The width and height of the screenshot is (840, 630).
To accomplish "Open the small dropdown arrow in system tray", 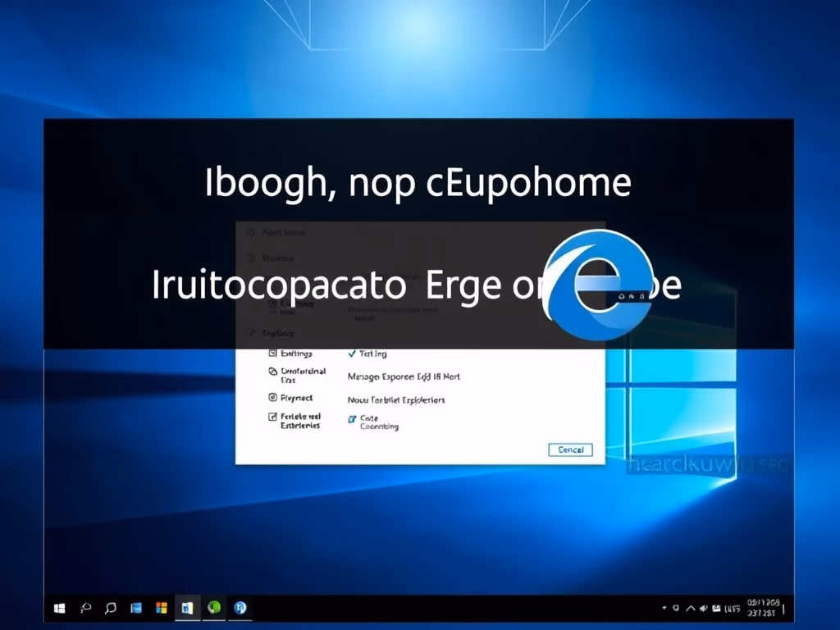I will pos(664,609).
